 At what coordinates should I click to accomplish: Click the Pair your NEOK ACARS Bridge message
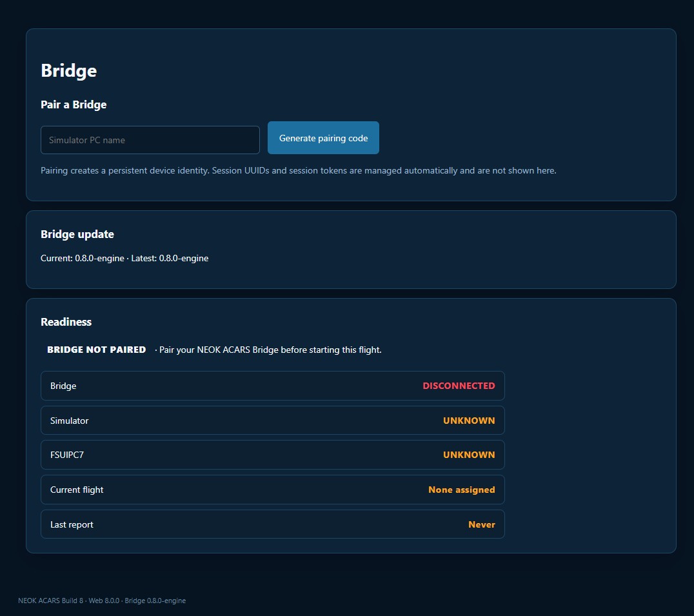pyautogui.click(x=270, y=350)
